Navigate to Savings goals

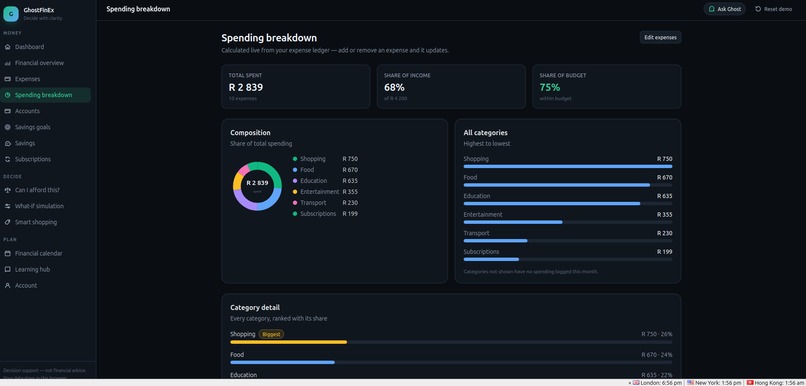46,127
